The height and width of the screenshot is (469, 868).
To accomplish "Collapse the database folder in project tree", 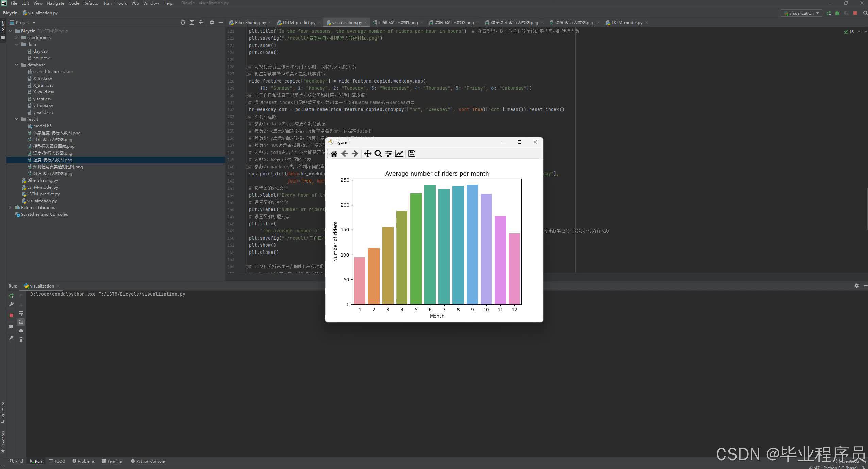I will pyautogui.click(x=16, y=65).
